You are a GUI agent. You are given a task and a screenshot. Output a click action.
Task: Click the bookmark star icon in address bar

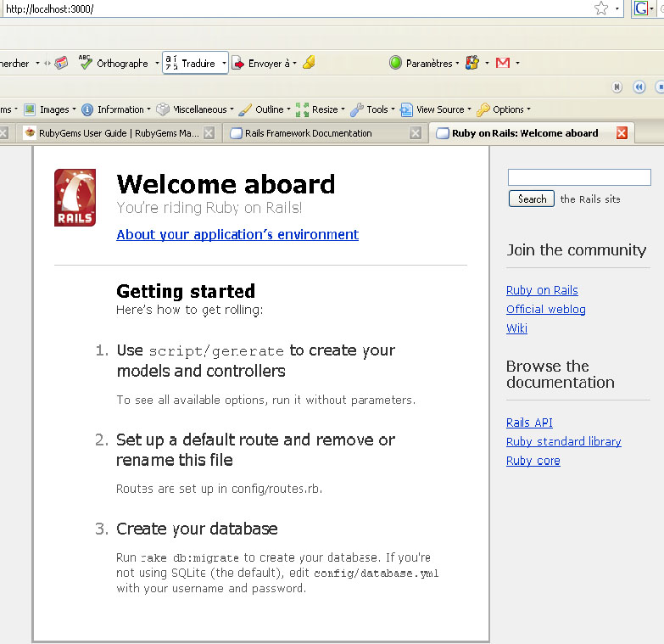pyautogui.click(x=601, y=8)
